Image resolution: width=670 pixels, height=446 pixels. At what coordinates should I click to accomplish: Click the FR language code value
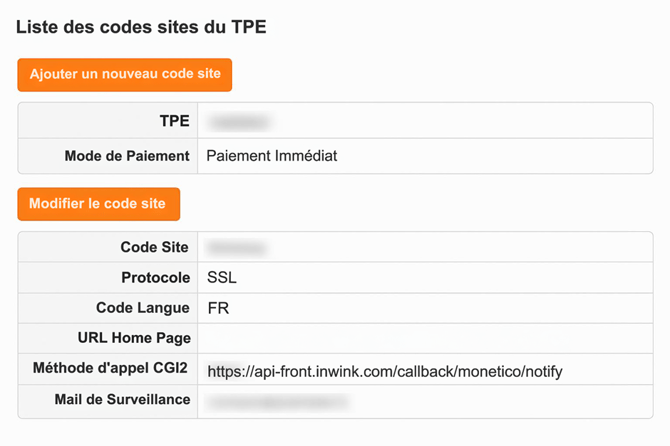(218, 308)
